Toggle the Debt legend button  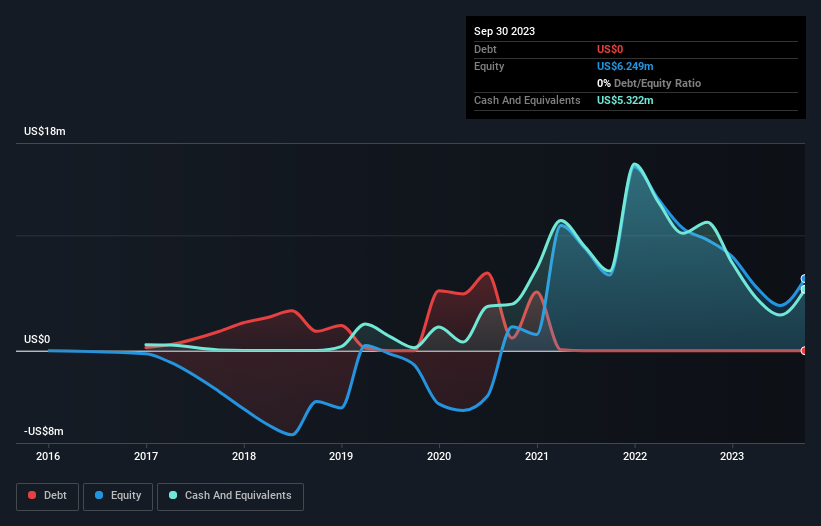coord(47,496)
